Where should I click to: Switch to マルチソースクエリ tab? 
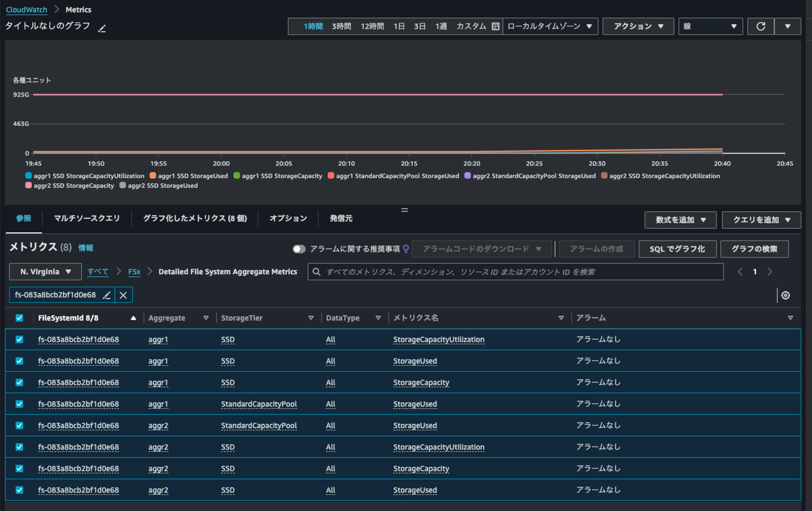pyautogui.click(x=87, y=218)
